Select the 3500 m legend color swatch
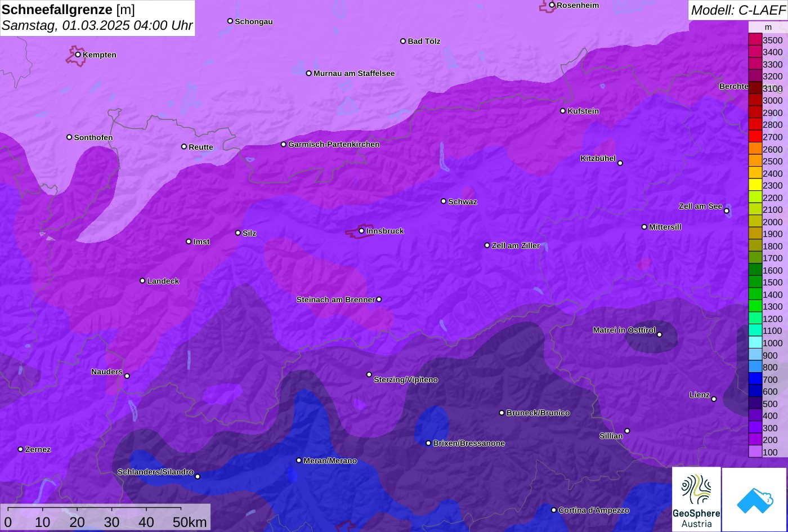Image resolution: width=788 pixels, height=532 pixels. click(x=755, y=40)
